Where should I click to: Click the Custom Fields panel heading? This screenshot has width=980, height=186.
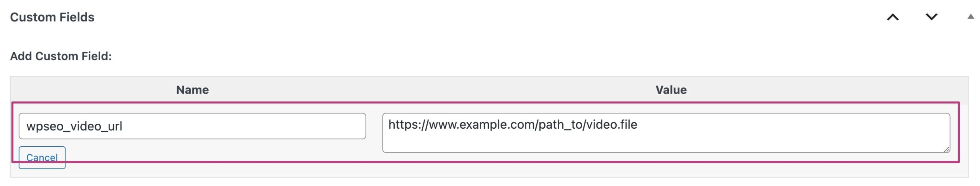tap(52, 17)
